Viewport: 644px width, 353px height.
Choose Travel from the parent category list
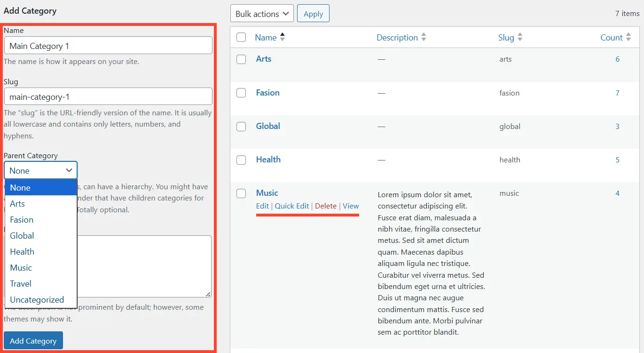pyautogui.click(x=21, y=284)
